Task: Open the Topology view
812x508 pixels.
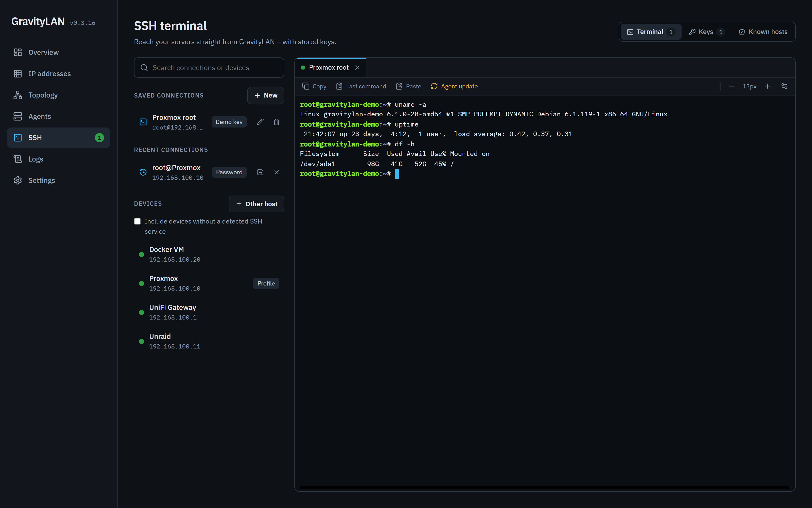Action: [x=58, y=95]
